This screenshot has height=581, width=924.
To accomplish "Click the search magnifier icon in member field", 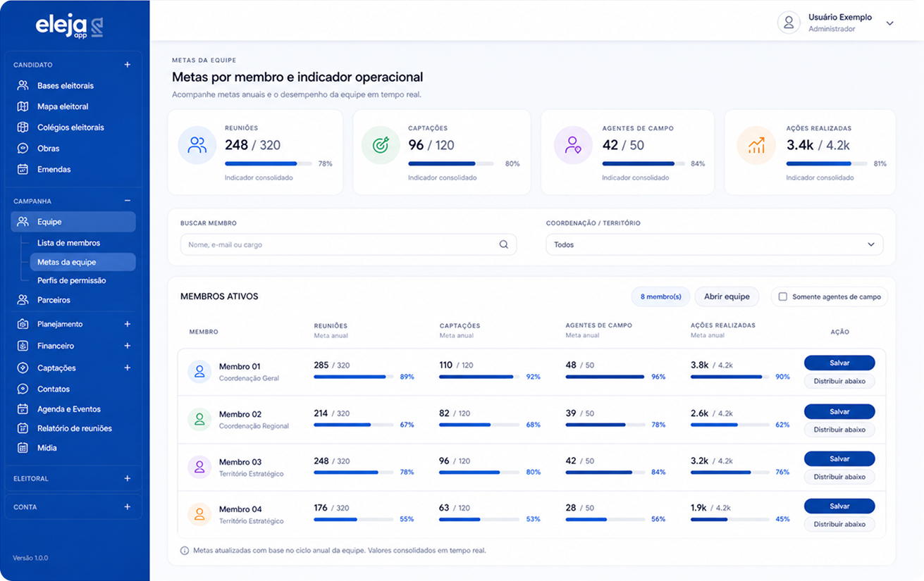I will coord(504,244).
